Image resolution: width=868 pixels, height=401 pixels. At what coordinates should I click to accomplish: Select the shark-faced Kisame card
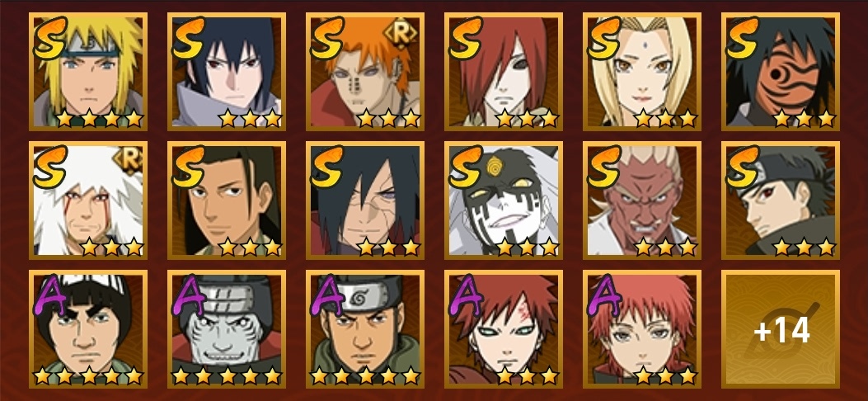pos(227,329)
